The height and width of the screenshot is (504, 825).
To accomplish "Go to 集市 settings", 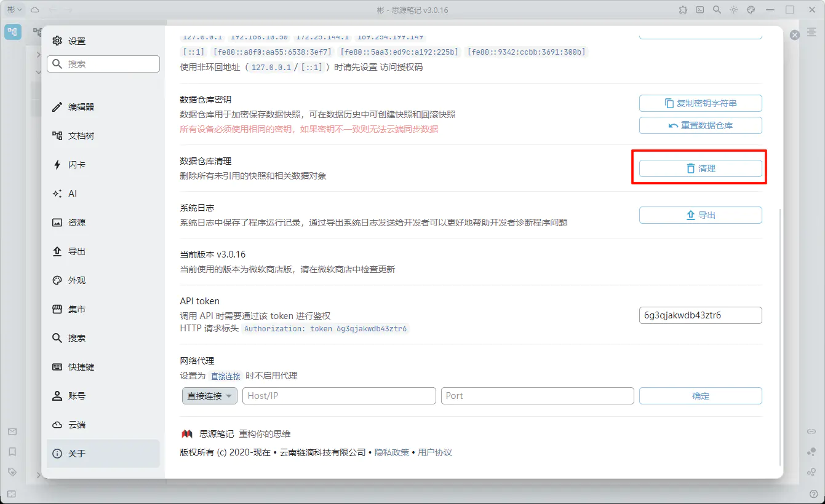I will pyautogui.click(x=103, y=309).
